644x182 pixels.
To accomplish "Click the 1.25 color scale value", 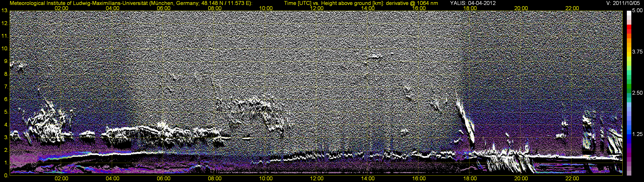I will 637,134.
